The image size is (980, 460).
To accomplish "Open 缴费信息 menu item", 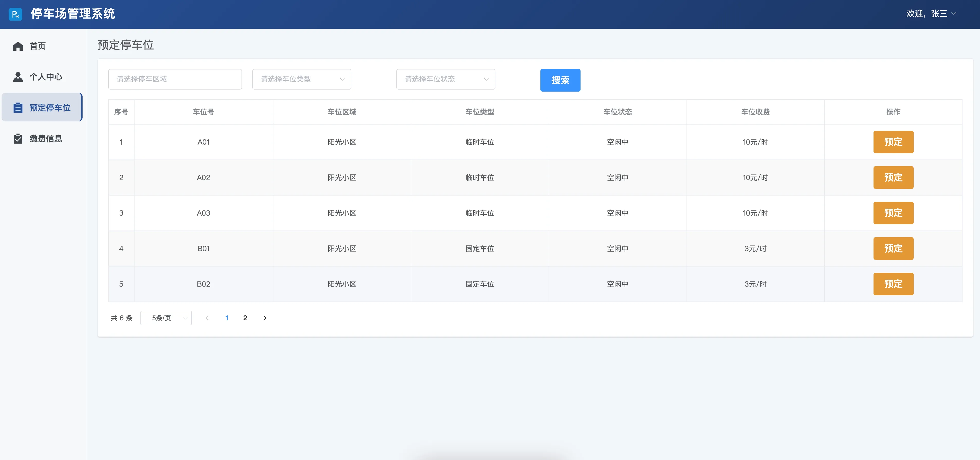I will point(46,138).
